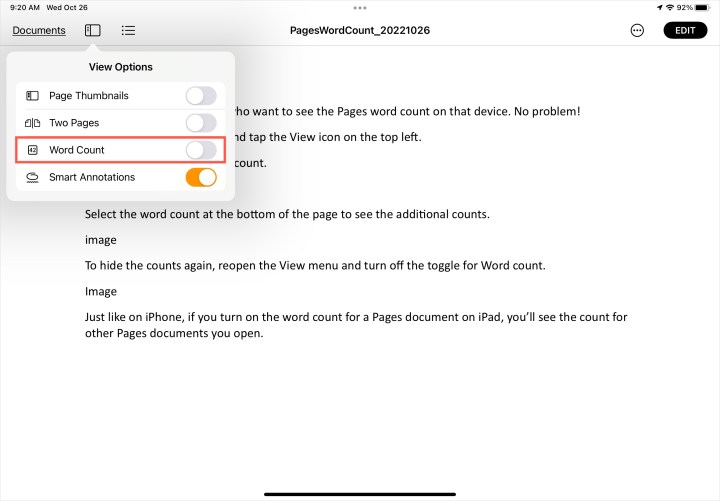
Task: Tap the Page Thumbnails icon
Action: point(32,96)
